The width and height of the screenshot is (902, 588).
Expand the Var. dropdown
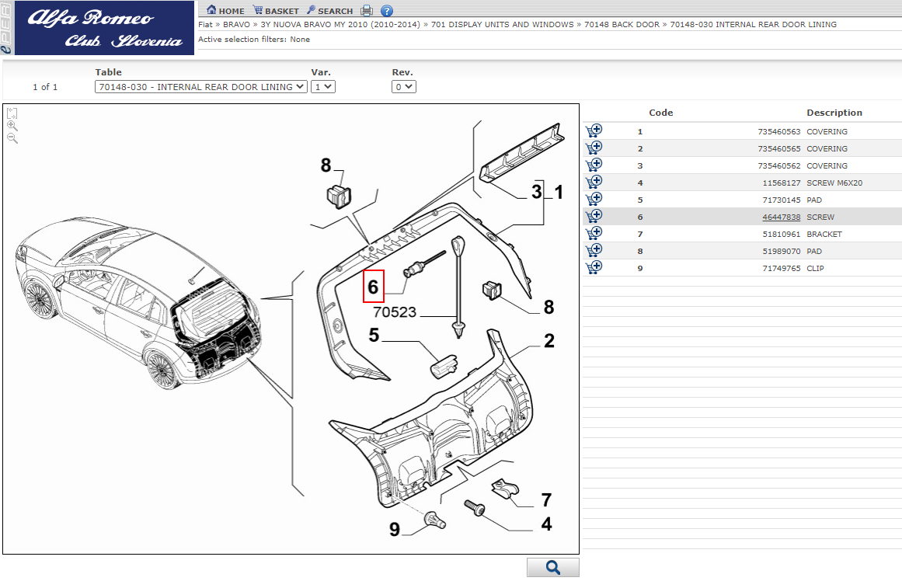[x=322, y=87]
